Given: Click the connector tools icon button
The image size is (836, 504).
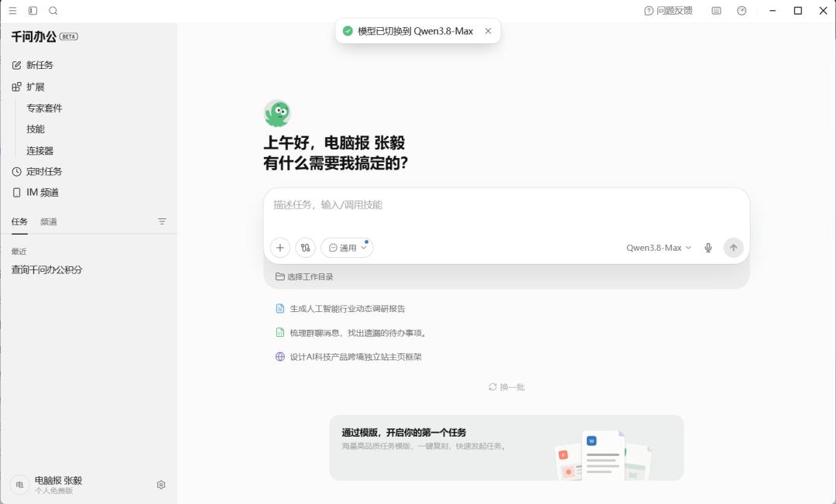Looking at the screenshot, I should 306,248.
